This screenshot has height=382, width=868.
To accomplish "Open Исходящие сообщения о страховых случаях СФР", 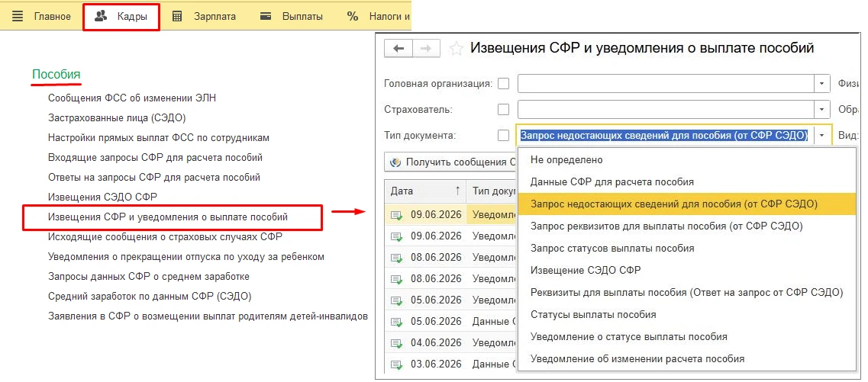I will (x=165, y=237).
